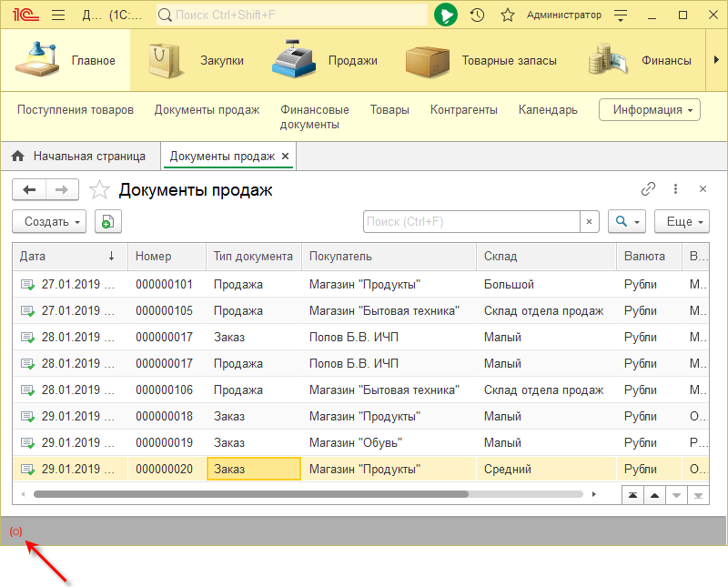This screenshot has width=728, height=587.
Task: Open the Товарные запасы section
Action: coord(480,60)
